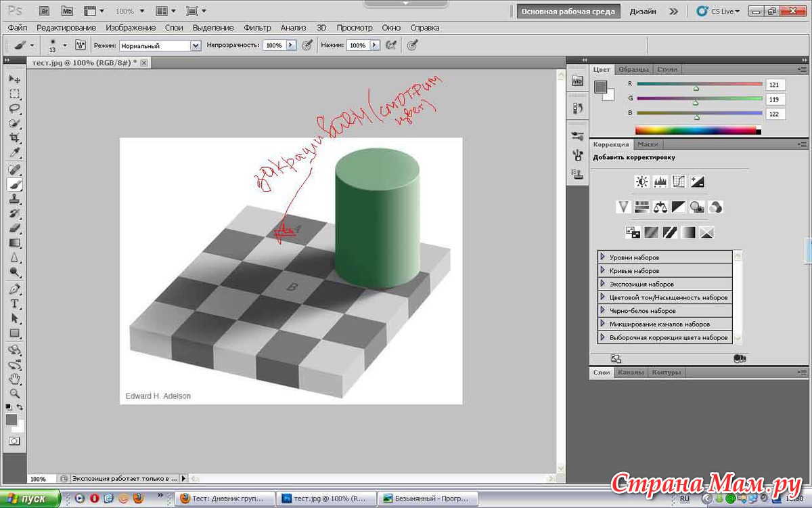This screenshot has height=508, width=812.
Task: Select the Spot Healing Brush tool
Action: click(14, 169)
